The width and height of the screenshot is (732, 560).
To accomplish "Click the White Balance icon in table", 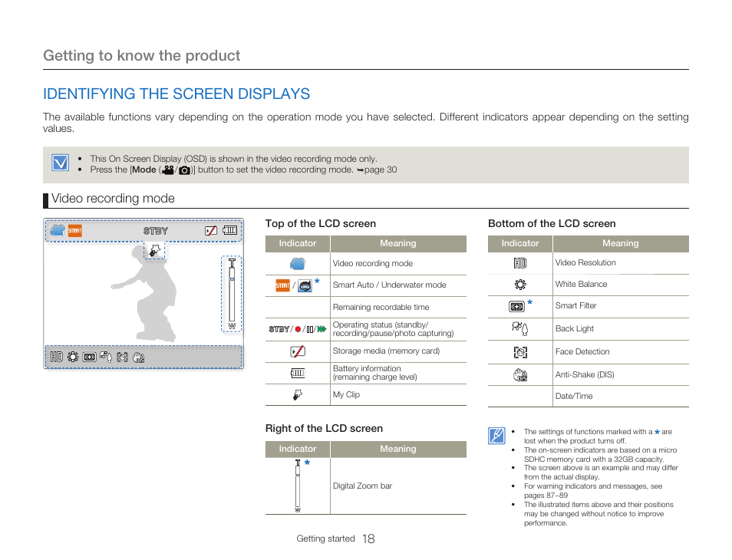I will point(520,284).
